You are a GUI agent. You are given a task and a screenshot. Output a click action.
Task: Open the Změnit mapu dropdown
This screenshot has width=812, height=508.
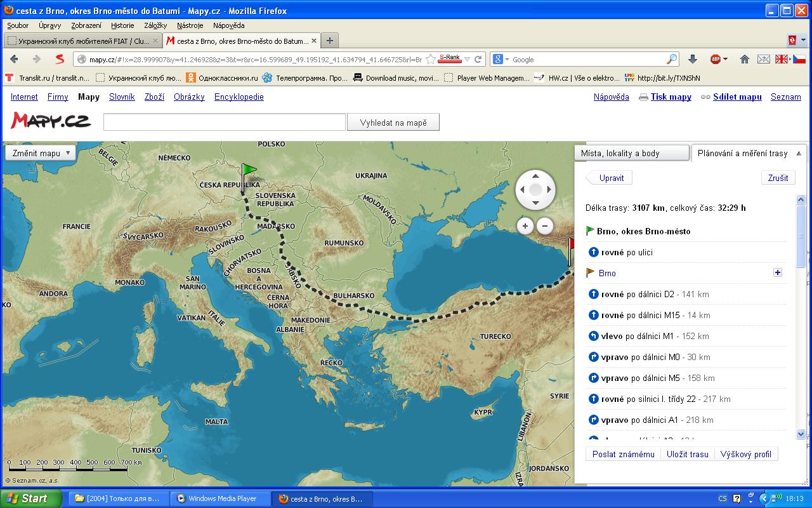(41, 153)
